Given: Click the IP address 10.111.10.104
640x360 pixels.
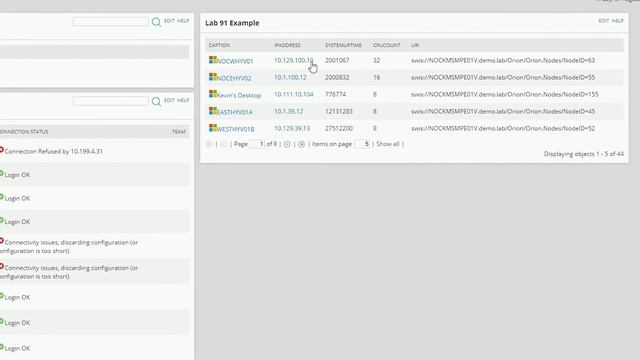Looking at the screenshot, I should (x=293, y=94).
